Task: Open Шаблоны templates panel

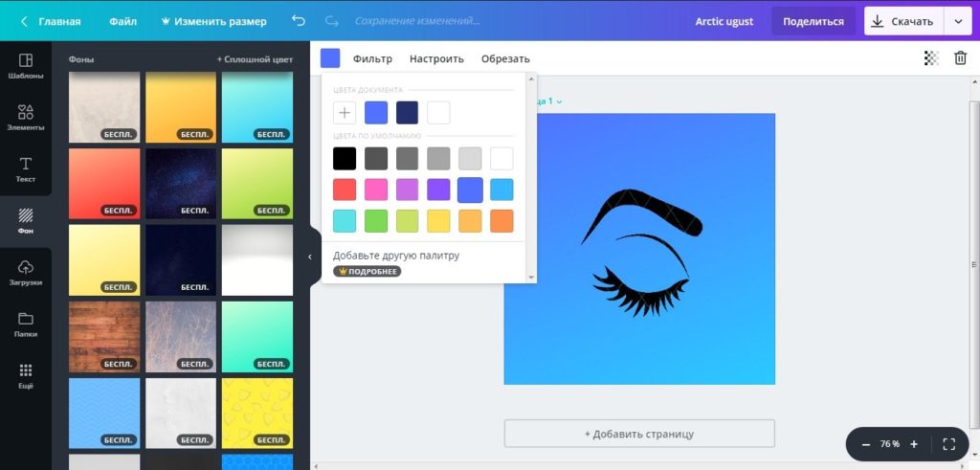Action: (26, 65)
